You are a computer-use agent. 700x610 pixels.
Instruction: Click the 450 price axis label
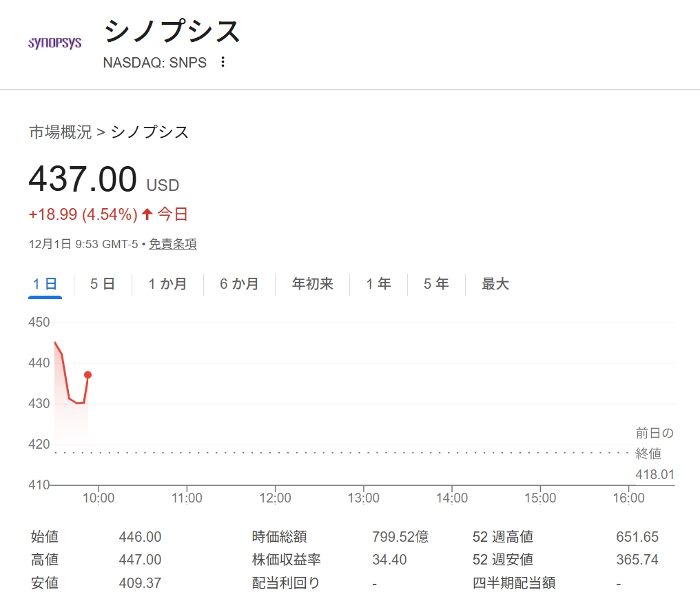click(x=39, y=323)
